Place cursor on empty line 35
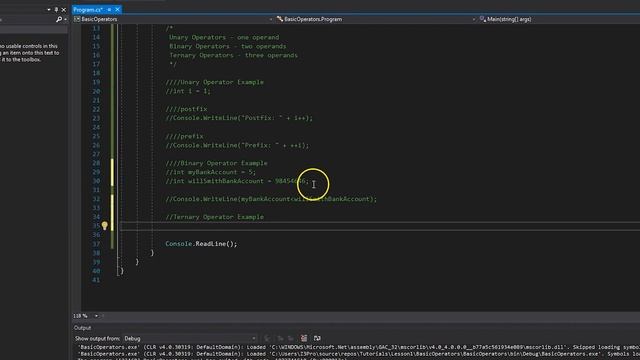640x360 pixels. pyautogui.click(x=380, y=226)
